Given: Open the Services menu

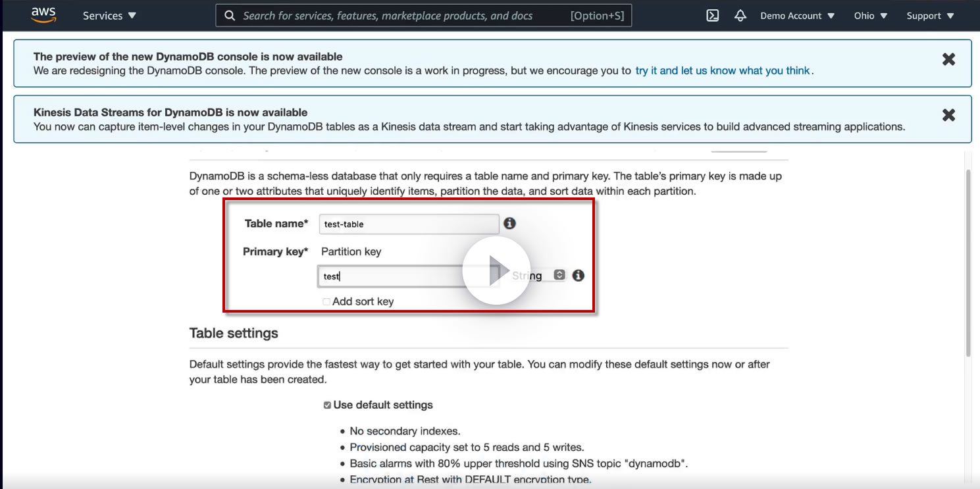Looking at the screenshot, I should [x=109, y=16].
